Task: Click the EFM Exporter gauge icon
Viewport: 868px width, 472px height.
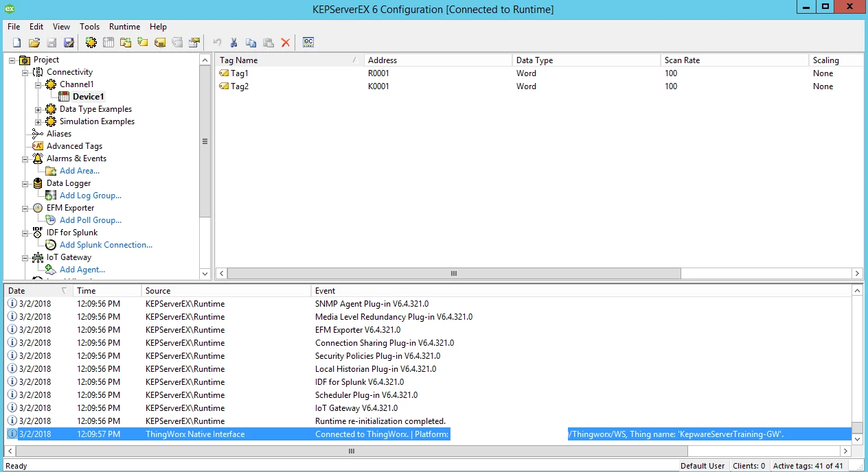Action: click(x=38, y=208)
